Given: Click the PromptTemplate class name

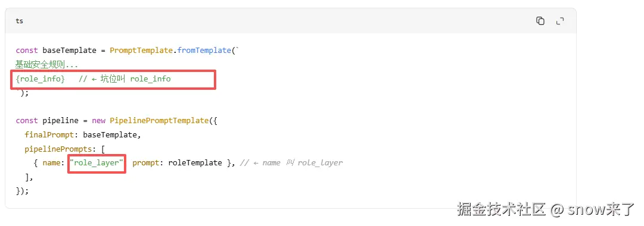Looking at the screenshot, I should click(141, 51).
